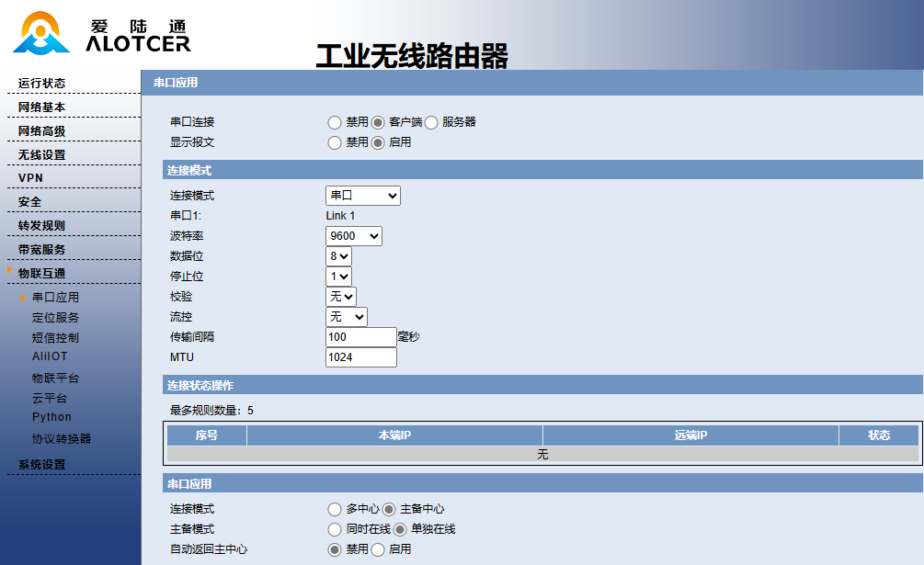Select 同时在线 for 主备模式
This screenshot has width=924, height=565.
tap(335, 529)
